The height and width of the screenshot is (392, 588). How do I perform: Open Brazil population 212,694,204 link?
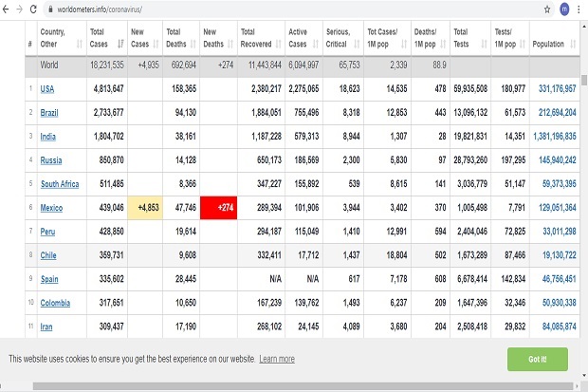tap(558, 112)
